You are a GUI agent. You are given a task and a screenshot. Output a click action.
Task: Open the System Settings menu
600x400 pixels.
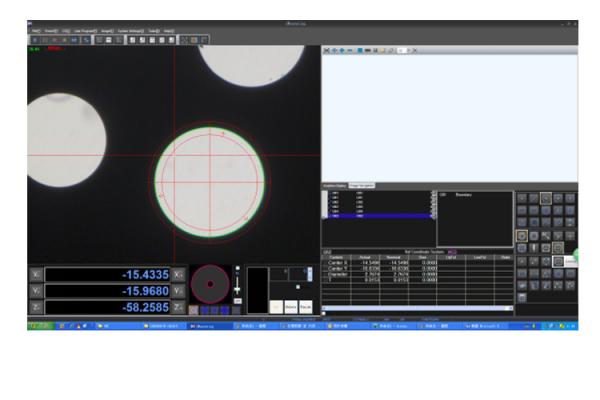(x=131, y=31)
